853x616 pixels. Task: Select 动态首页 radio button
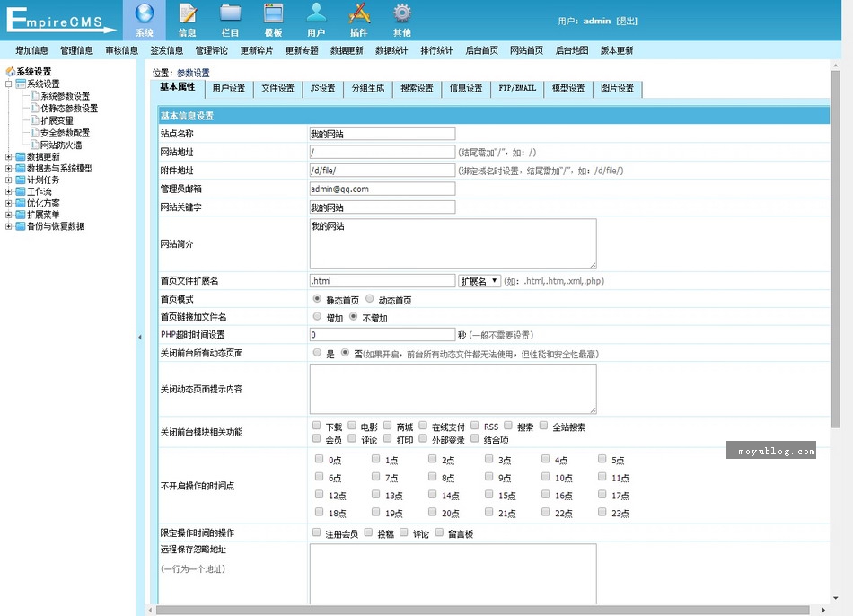[370, 299]
